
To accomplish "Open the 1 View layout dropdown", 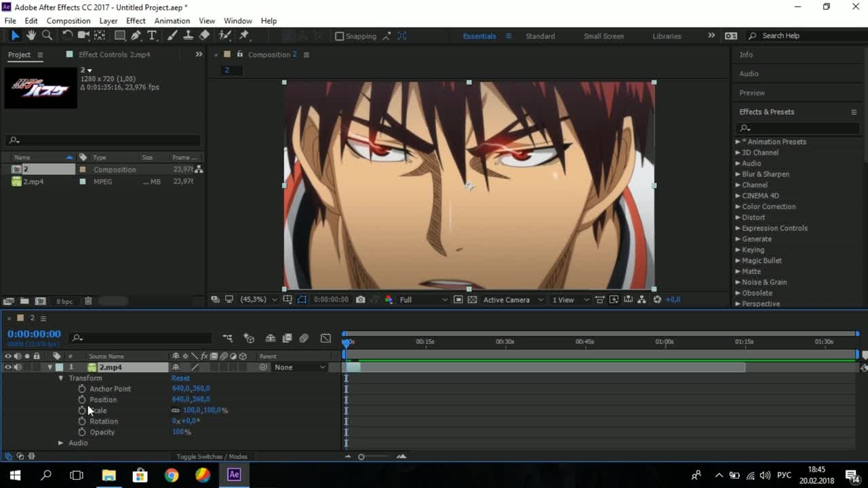I will pyautogui.click(x=570, y=300).
